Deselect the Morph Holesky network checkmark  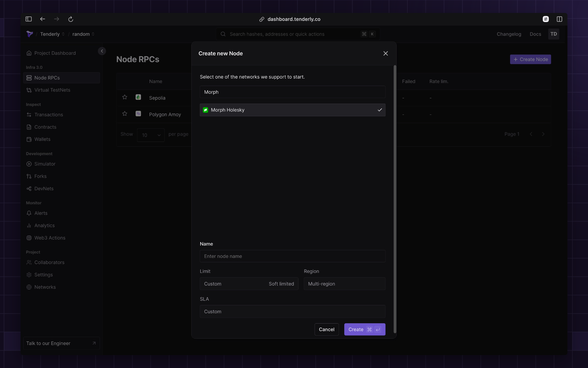coord(380,110)
